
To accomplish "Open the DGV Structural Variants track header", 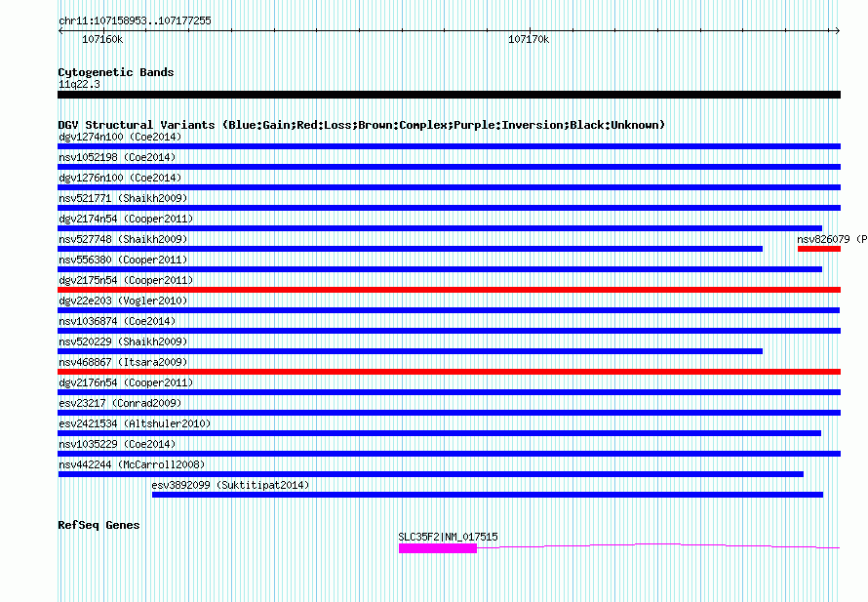I will coord(361,125).
